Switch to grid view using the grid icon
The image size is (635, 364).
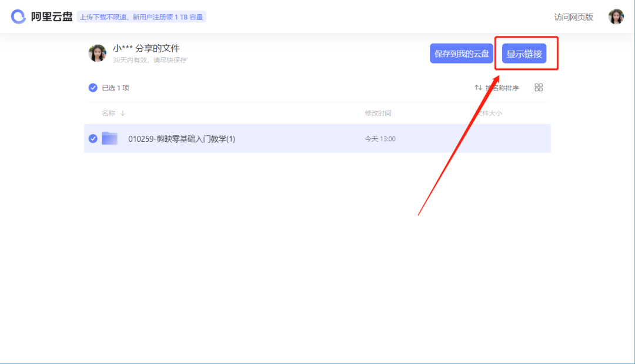539,88
